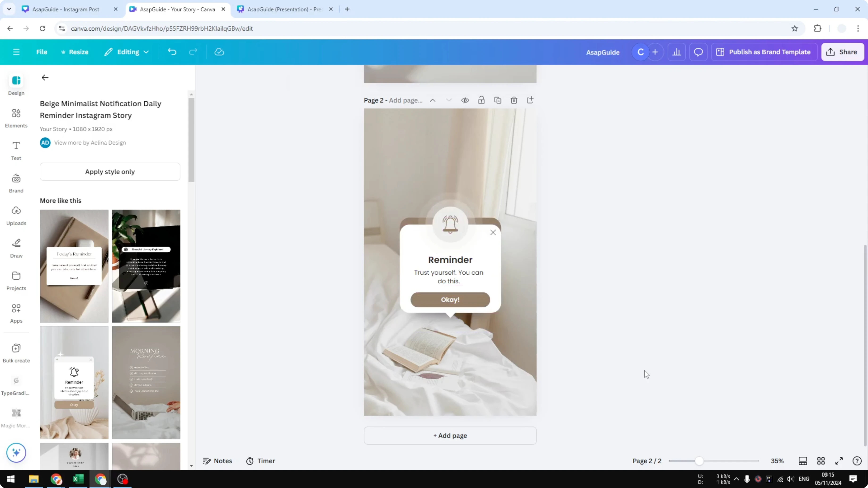Click the + Add page button
This screenshot has width=868, height=488.
point(450,435)
